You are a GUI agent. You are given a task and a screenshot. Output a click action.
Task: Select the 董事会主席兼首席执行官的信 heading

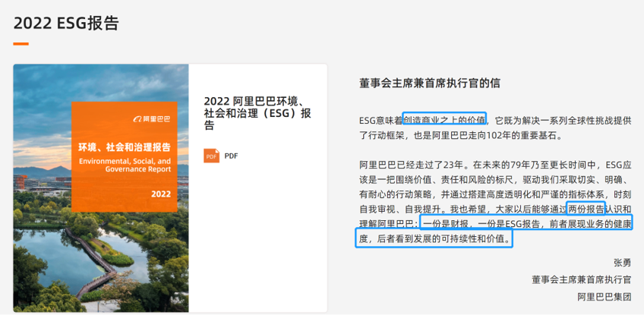(x=430, y=83)
